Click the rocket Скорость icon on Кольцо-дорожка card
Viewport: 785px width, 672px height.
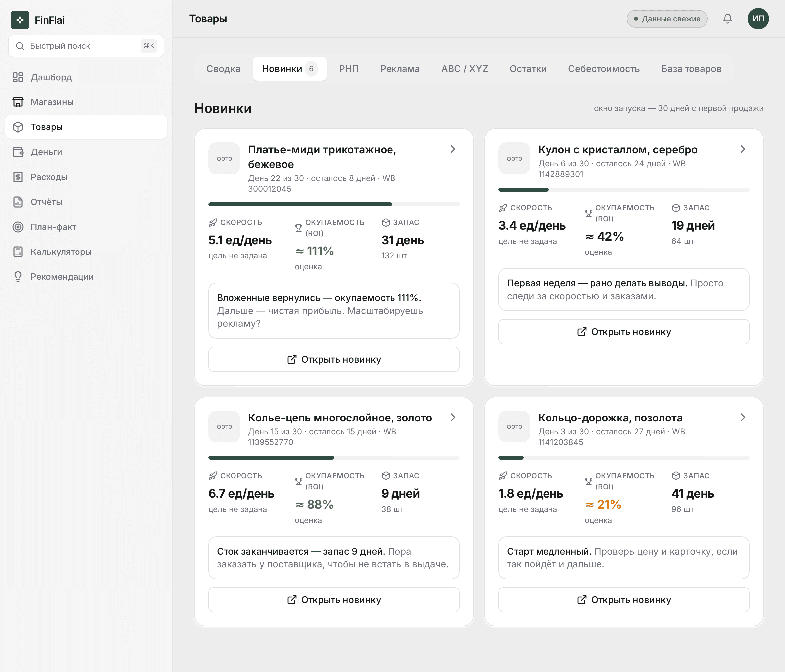[x=503, y=476]
